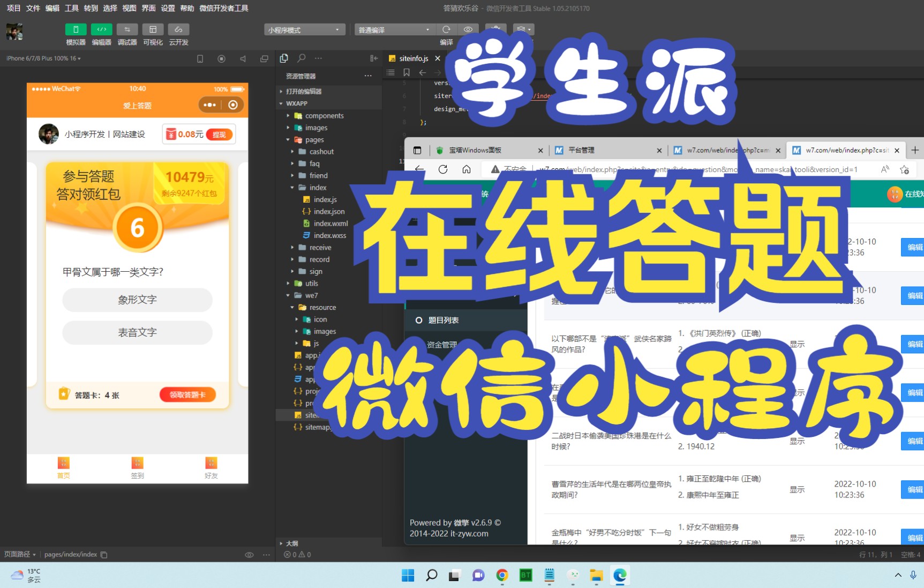Image resolution: width=924 pixels, height=588 pixels.
Task: Click the preview eye icon in the toolbar
Action: (x=468, y=29)
